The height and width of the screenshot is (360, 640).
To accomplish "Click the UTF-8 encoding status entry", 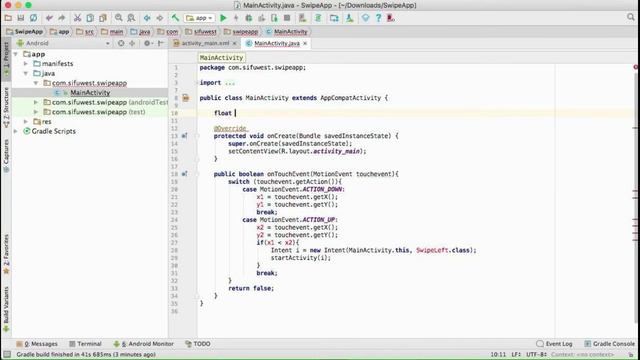I will [x=536, y=354].
